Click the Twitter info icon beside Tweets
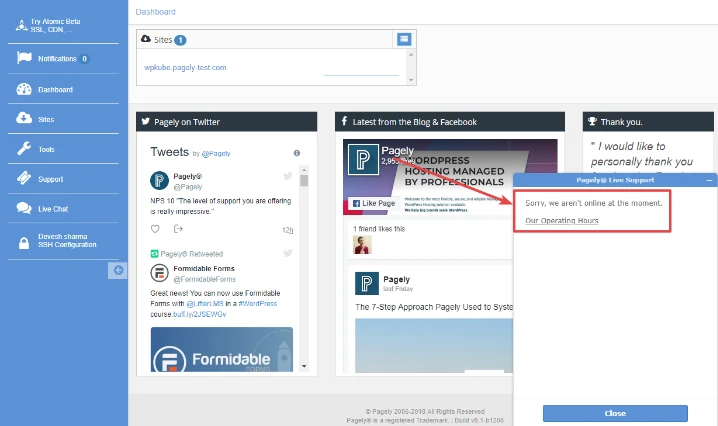The image size is (718, 426). click(x=297, y=153)
